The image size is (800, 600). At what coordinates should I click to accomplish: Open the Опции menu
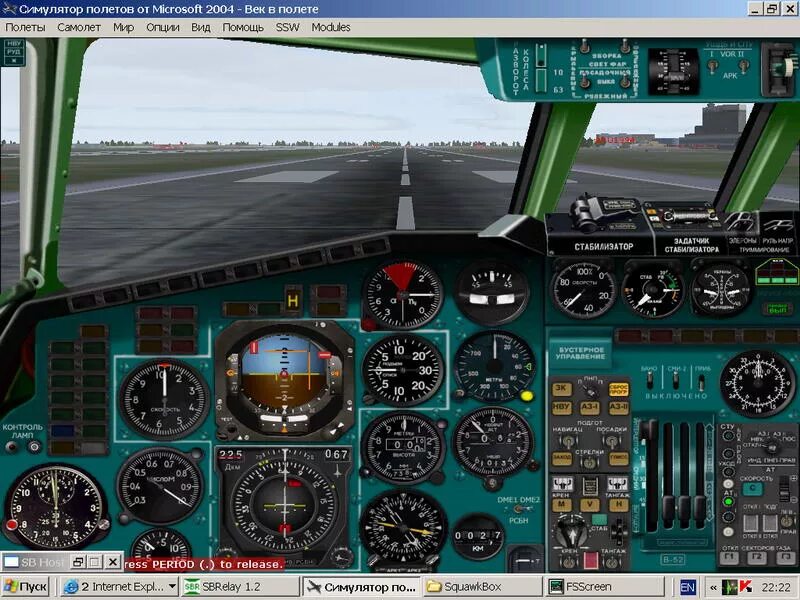(163, 28)
